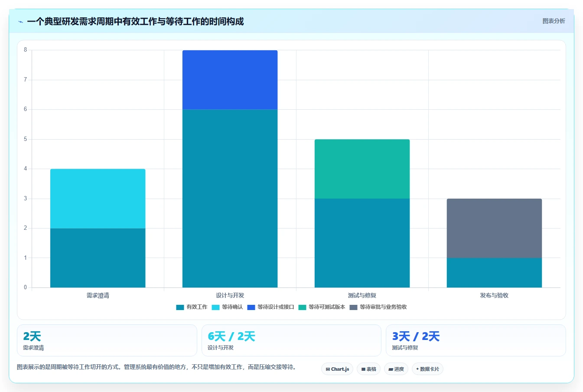Click the 表格 tag chip

click(368, 369)
